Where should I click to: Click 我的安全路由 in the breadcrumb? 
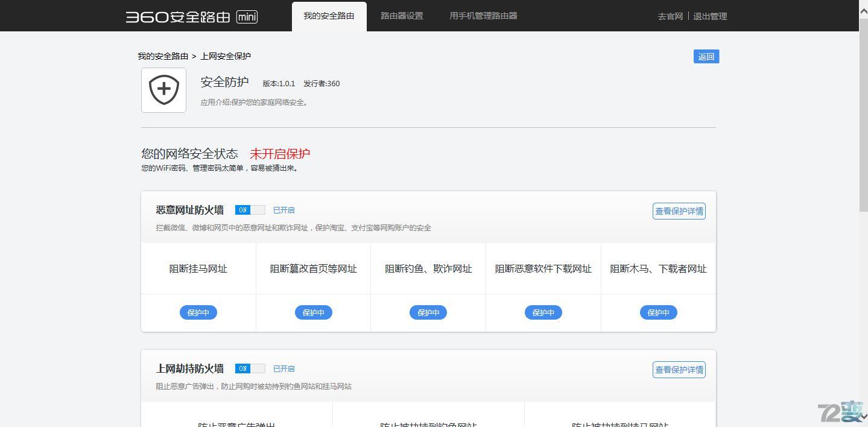pos(162,56)
